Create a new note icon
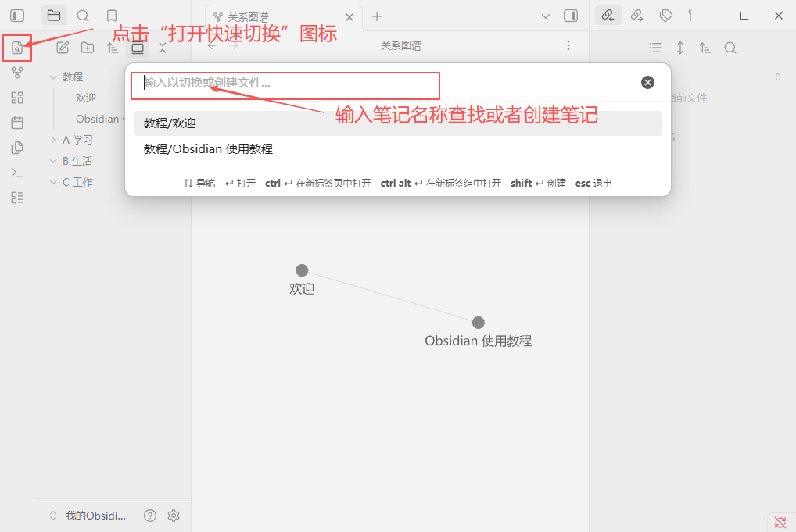 (x=63, y=48)
